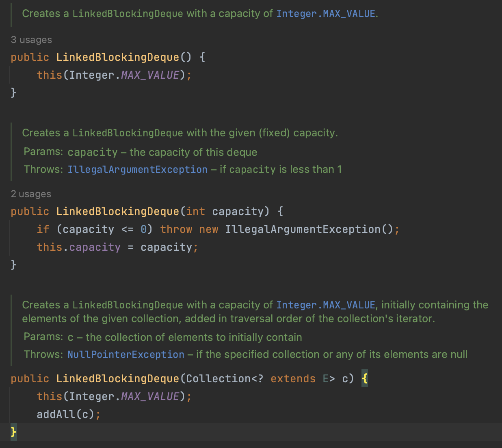Click the highlighted closing brace on last line
Screen dimensions: 502x448
[x=14, y=432]
